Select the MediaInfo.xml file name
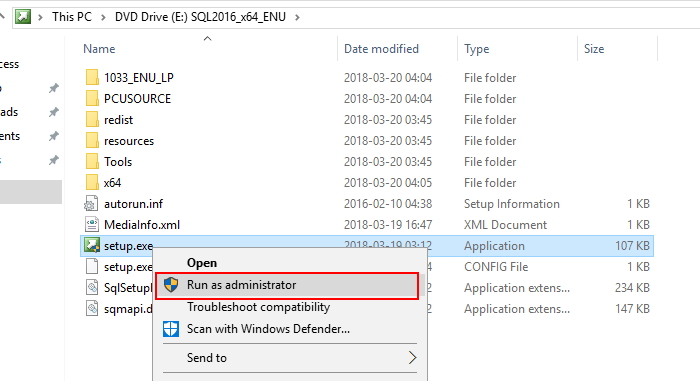The height and width of the screenshot is (381, 700). click(x=142, y=225)
